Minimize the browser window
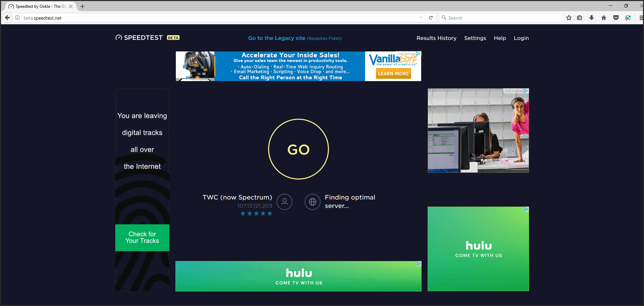 (611, 6)
